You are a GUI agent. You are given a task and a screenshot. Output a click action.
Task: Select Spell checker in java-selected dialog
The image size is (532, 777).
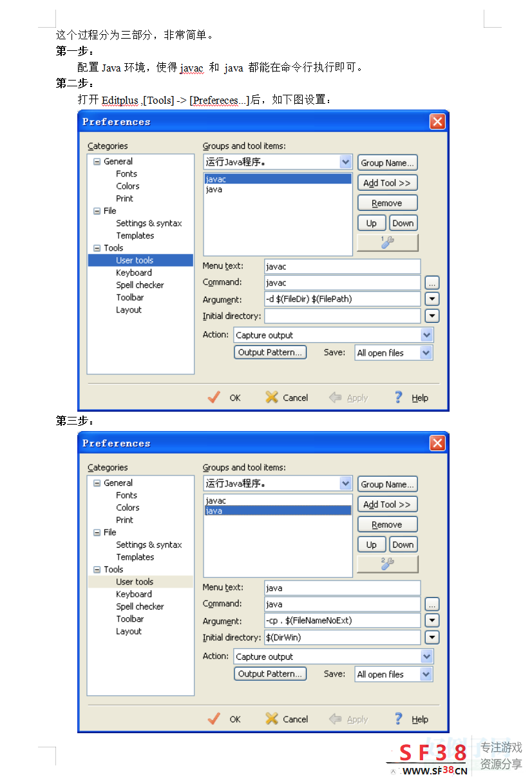[x=140, y=606]
